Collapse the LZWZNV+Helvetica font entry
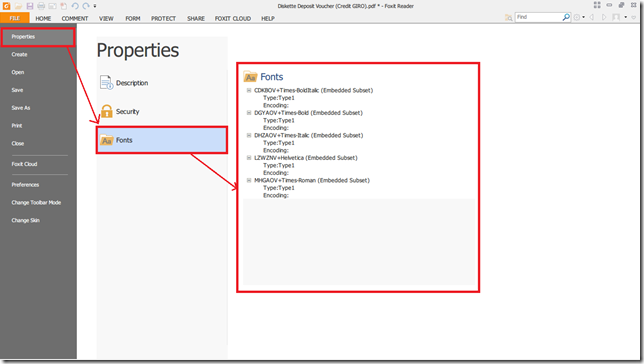The height and width of the screenshot is (364, 644). (249, 158)
